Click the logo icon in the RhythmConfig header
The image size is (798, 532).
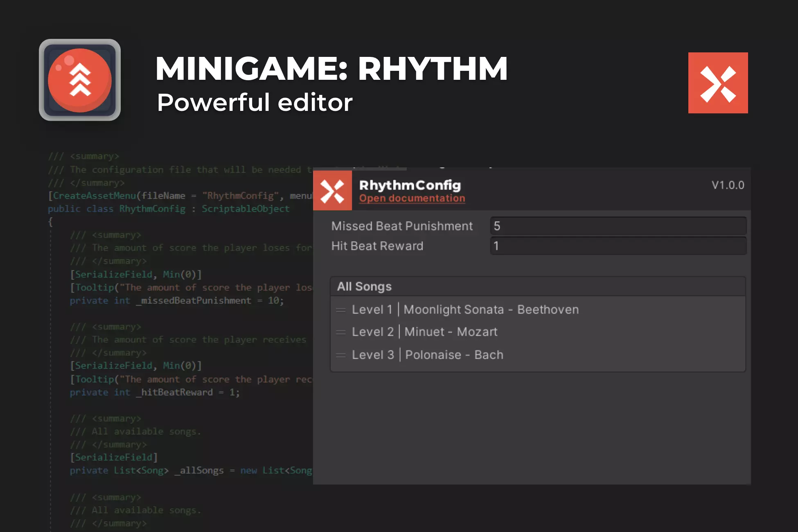click(x=332, y=191)
